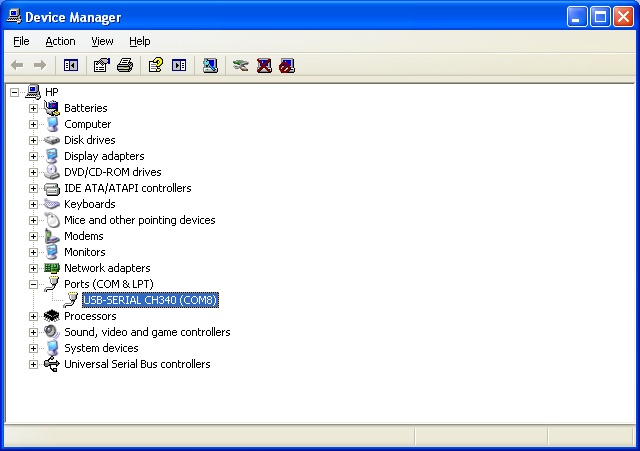Select Sound, video and game controllers
The image size is (640, 451).
[x=147, y=332]
